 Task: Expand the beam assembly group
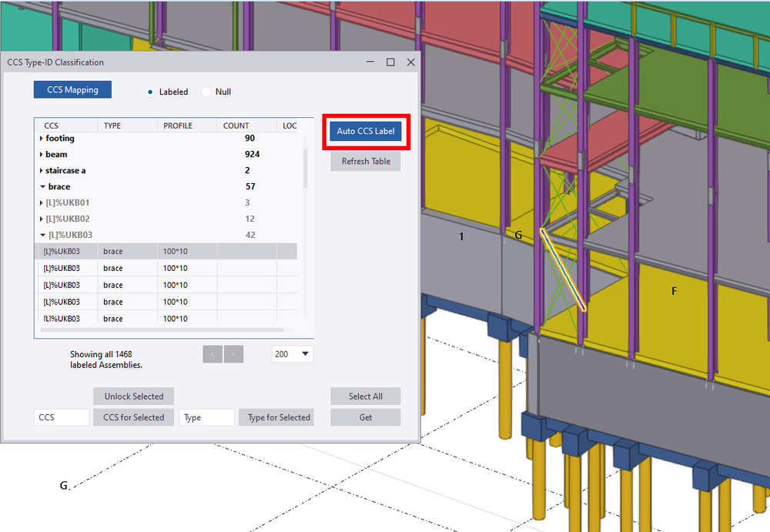[x=42, y=154]
